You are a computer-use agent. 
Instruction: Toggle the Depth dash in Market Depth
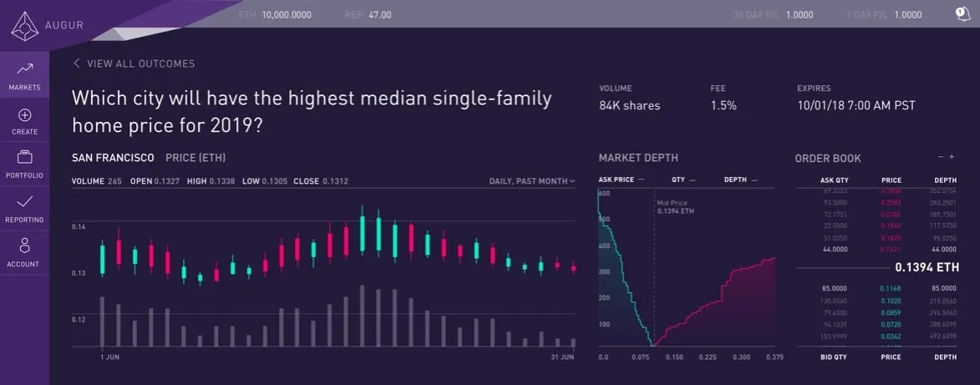pos(754,180)
